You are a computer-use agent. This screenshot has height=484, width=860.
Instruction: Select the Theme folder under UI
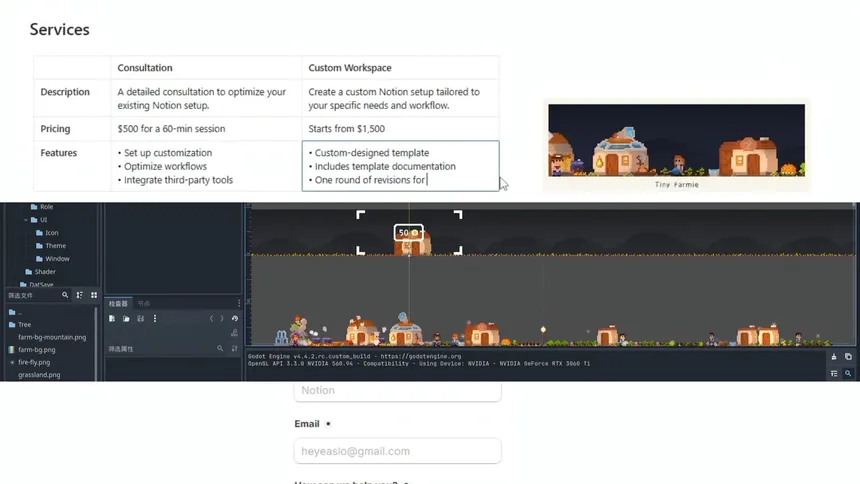51,246
